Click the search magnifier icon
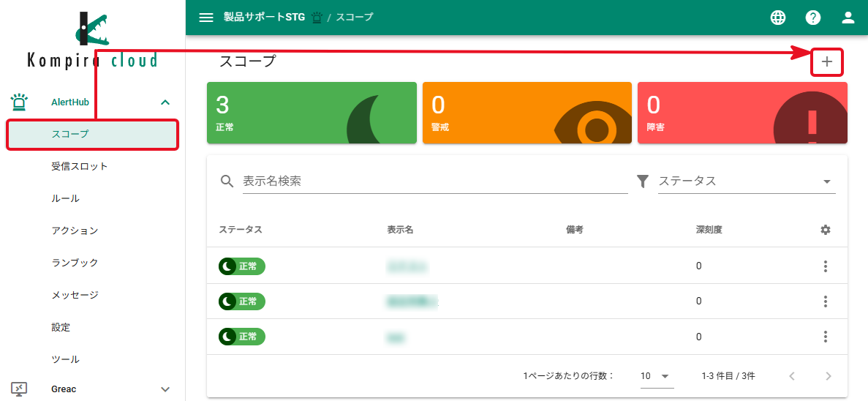The image size is (868, 401). (227, 181)
